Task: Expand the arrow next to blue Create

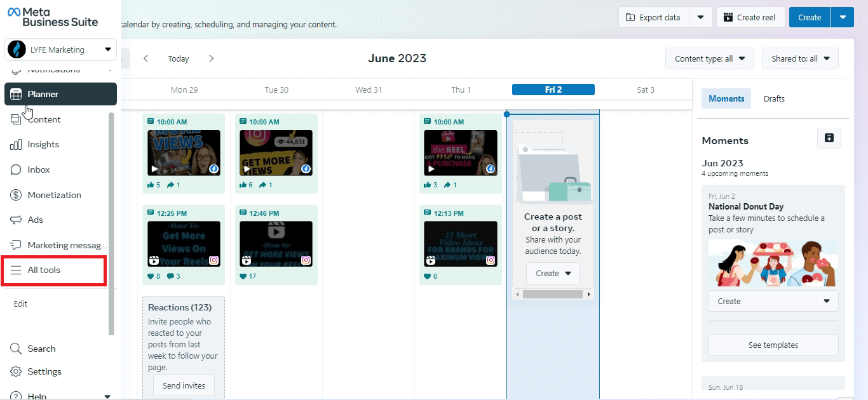Action: click(843, 17)
